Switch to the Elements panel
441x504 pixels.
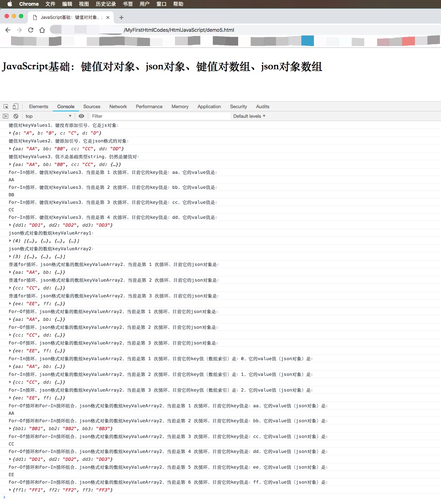click(38, 106)
